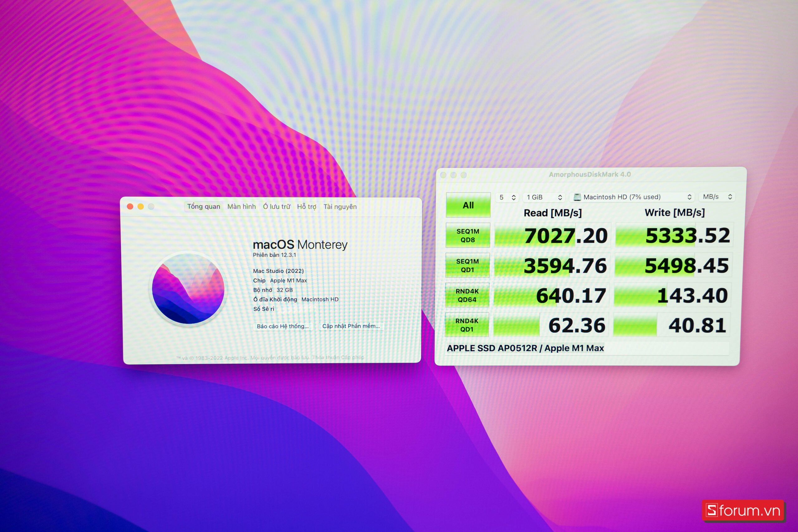Open the test count dropdown showing 5
This screenshot has width=798, height=532.
point(507,197)
